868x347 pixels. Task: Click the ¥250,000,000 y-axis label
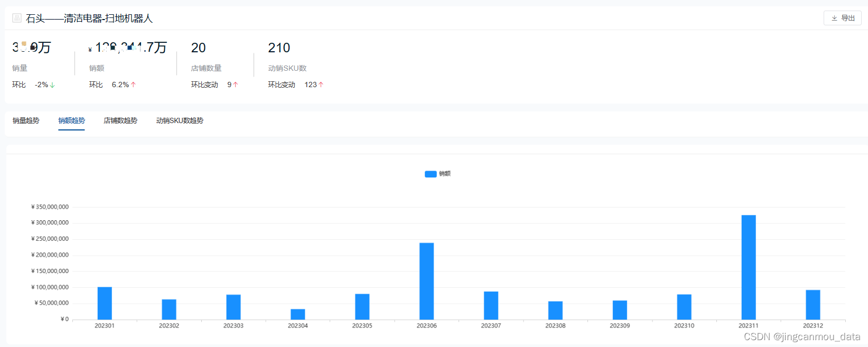pos(50,239)
